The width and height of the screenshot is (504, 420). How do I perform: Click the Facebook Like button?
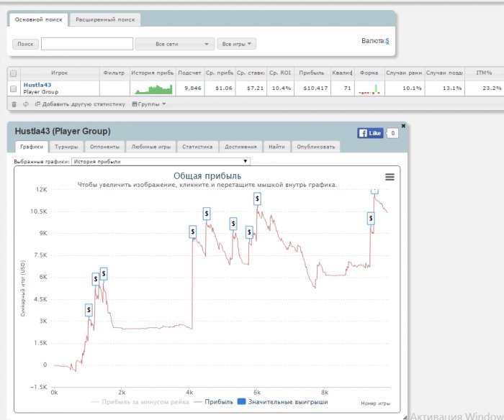(372, 133)
